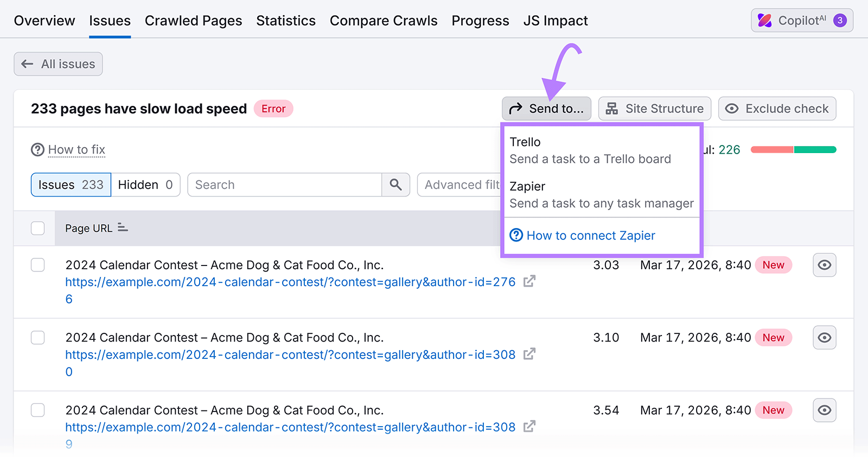Image resolution: width=868 pixels, height=462 pixels.
Task: Check the checkbox on the second issue row
Action: click(37, 337)
